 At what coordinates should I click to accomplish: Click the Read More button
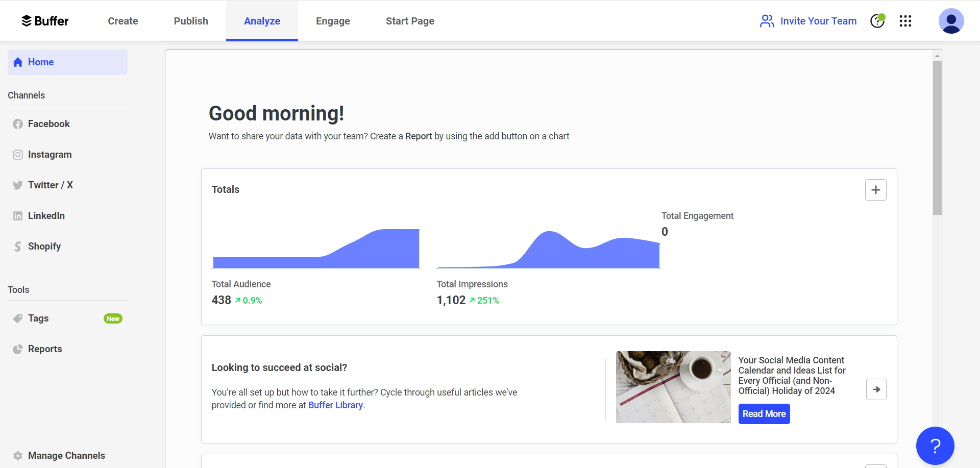tap(764, 414)
